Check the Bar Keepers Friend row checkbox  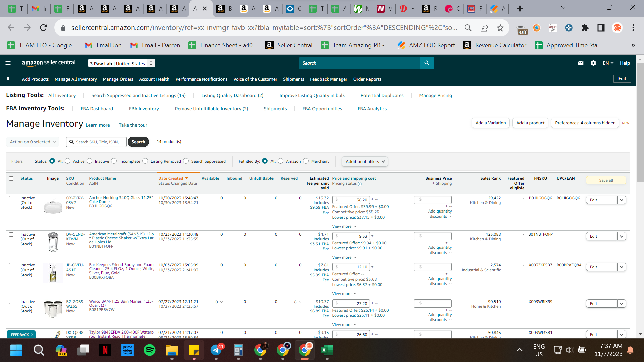click(11, 265)
